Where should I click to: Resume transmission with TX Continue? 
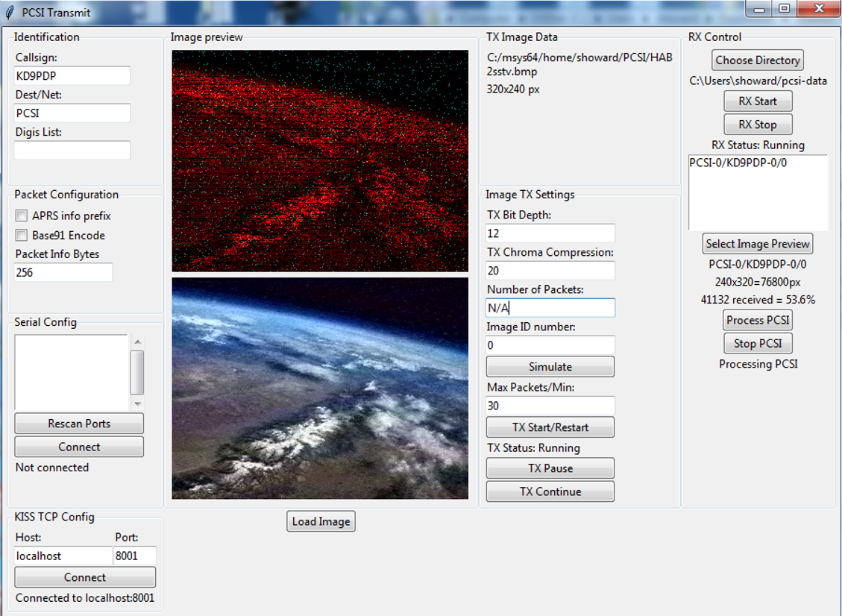(x=550, y=491)
